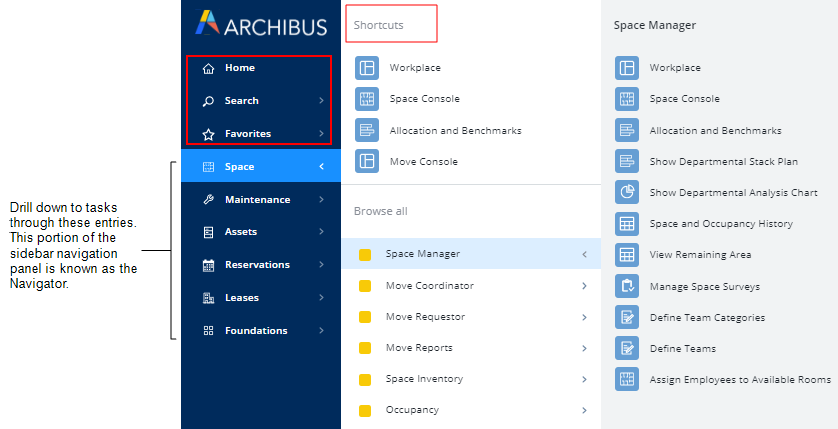Screen dimensions: 838x429
Task: Collapse the Space Manager role chevron
Action: click(x=583, y=254)
